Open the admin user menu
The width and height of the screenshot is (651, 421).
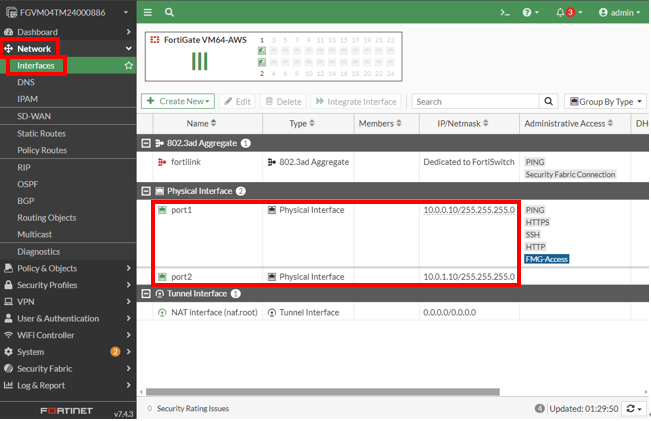tap(619, 12)
